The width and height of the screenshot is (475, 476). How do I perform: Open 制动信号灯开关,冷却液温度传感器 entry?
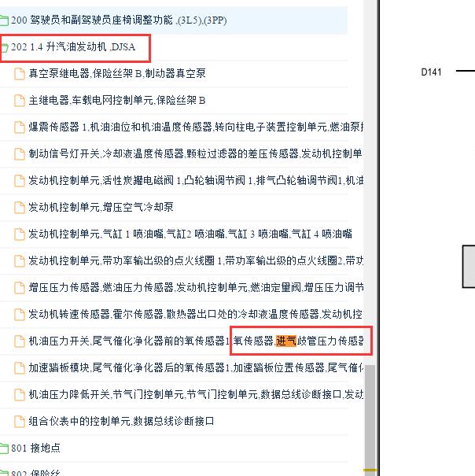click(x=196, y=153)
